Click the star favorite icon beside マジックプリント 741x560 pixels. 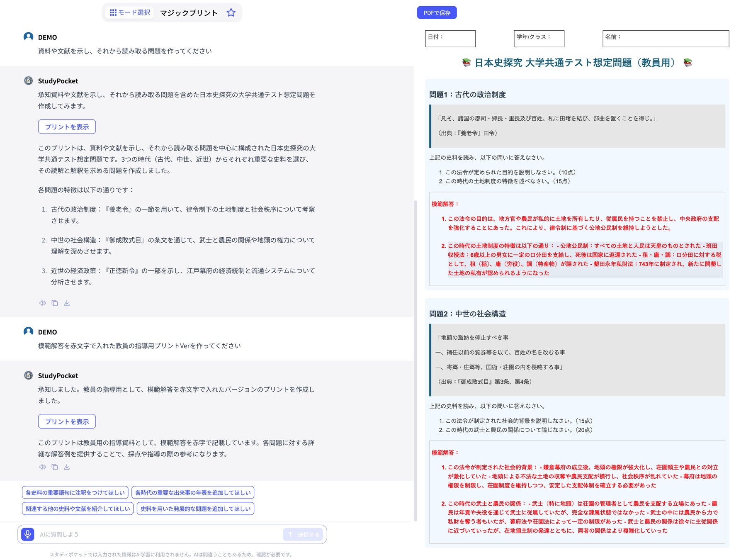(231, 12)
